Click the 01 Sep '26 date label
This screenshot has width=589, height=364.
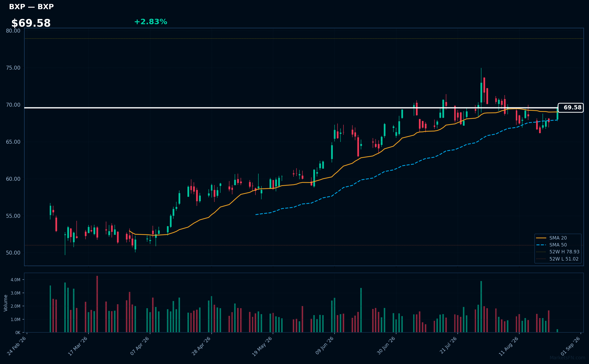570,346
